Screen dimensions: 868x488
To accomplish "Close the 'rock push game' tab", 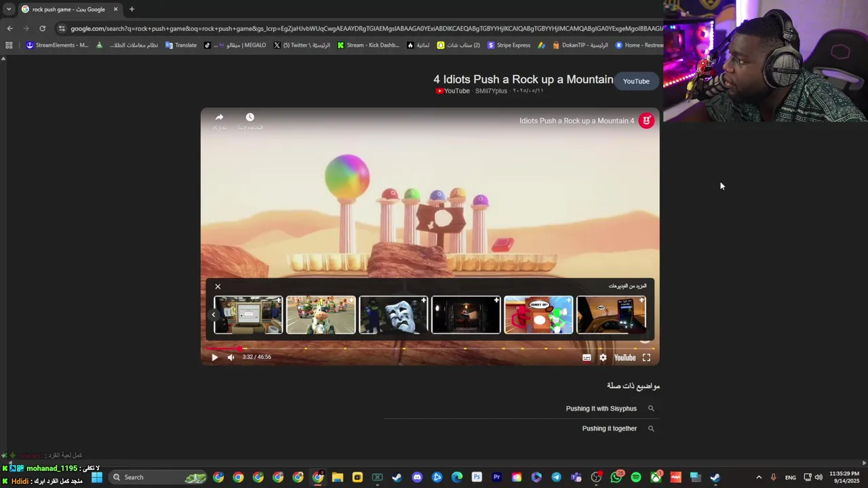I will pyautogui.click(x=115, y=9).
